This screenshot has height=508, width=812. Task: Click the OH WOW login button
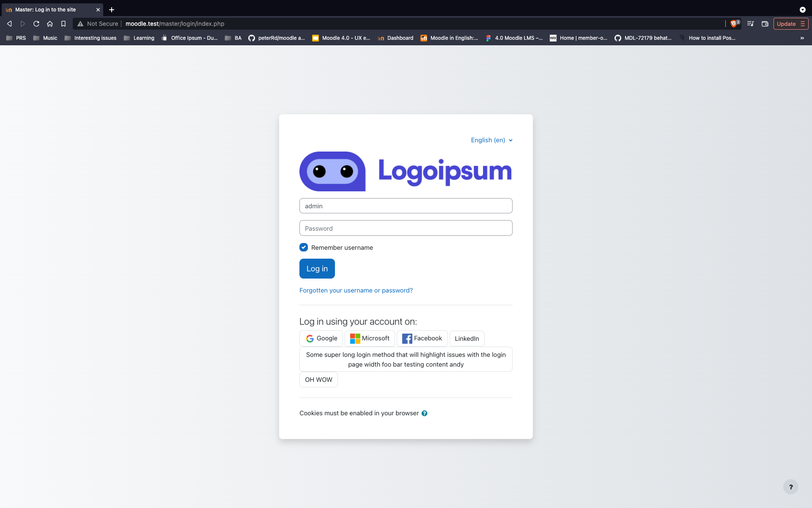[318, 380]
